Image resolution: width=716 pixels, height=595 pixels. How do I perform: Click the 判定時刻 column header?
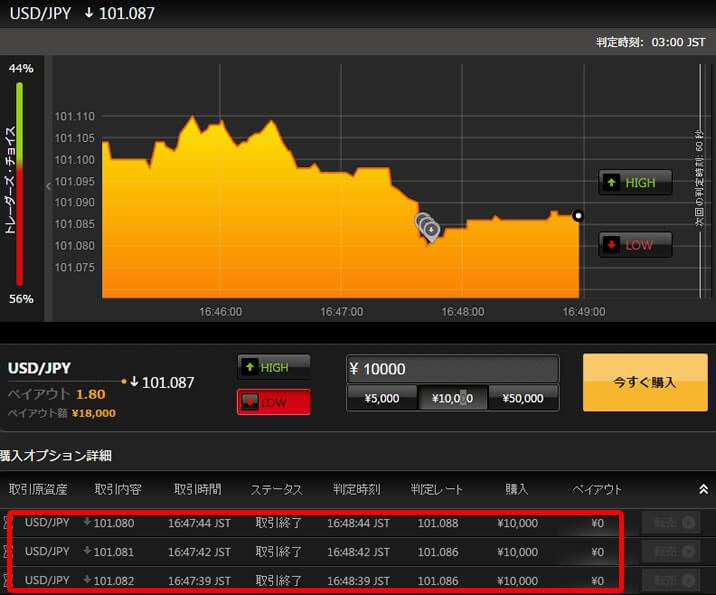[x=356, y=490]
